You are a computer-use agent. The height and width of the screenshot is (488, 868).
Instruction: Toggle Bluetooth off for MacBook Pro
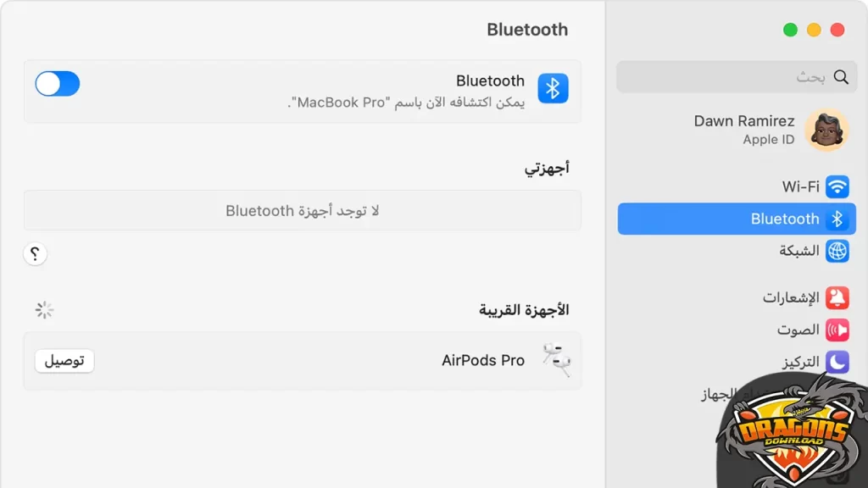[57, 84]
